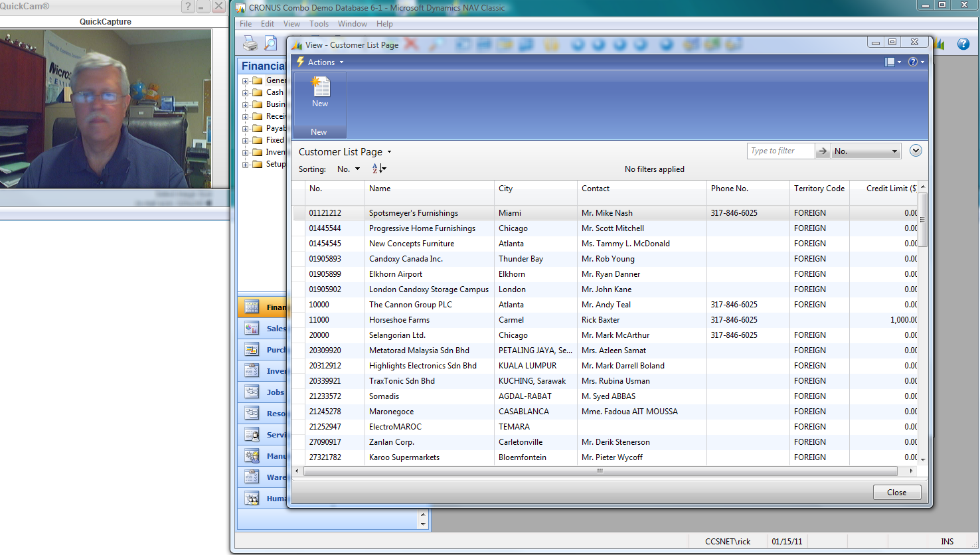Open the Inventory navigation menu (above Jobs)
The image size is (980, 555).
tap(262, 370)
